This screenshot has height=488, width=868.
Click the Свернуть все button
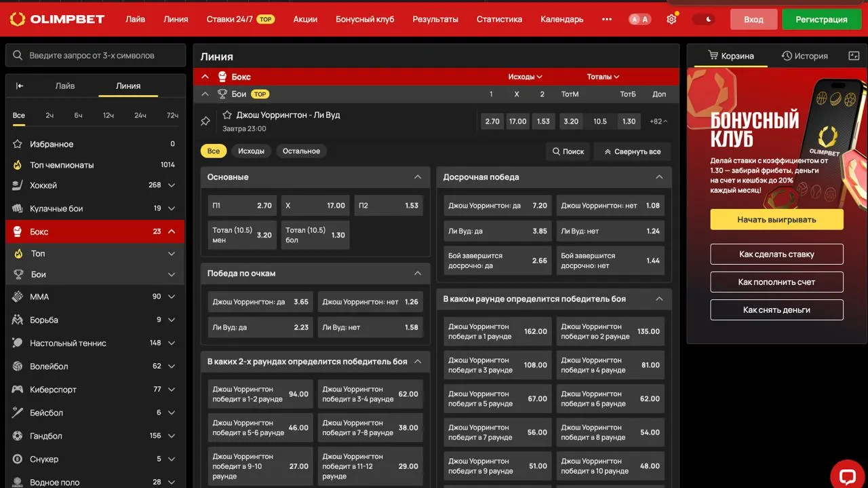(633, 151)
